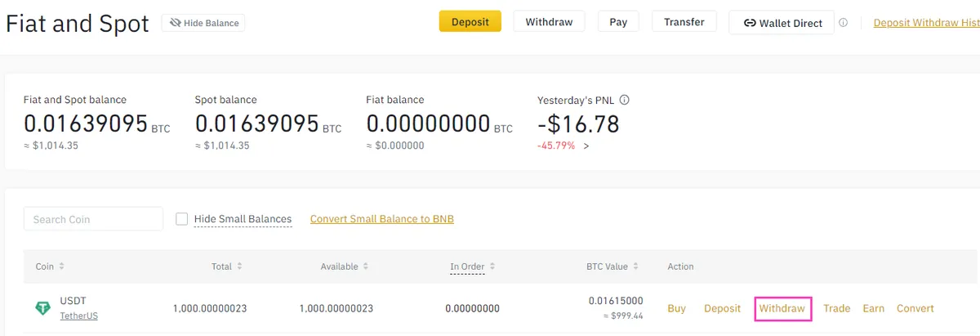The height and width of the screenshot is (336, 980).
Task: Click Convert Small Balance to BNB link
Action: (382, 219)
